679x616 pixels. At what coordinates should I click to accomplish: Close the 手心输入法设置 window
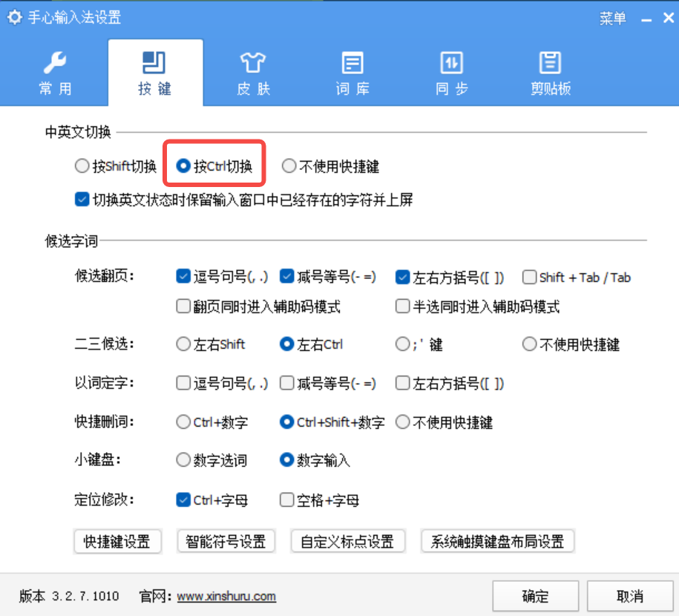point(668,18)
